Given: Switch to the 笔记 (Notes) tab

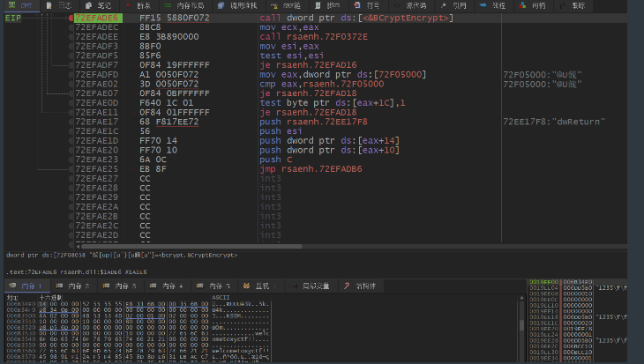Looking at the screenshot, I should [104, 5].
